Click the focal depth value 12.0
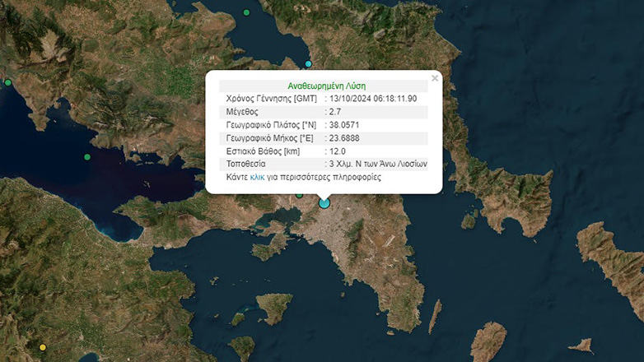 tap(337, 151)
